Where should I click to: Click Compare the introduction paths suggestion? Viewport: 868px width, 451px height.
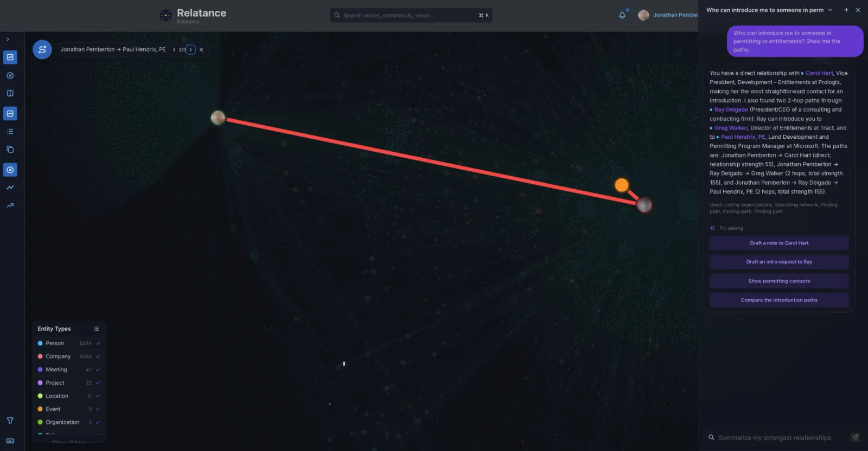point(779,300)
